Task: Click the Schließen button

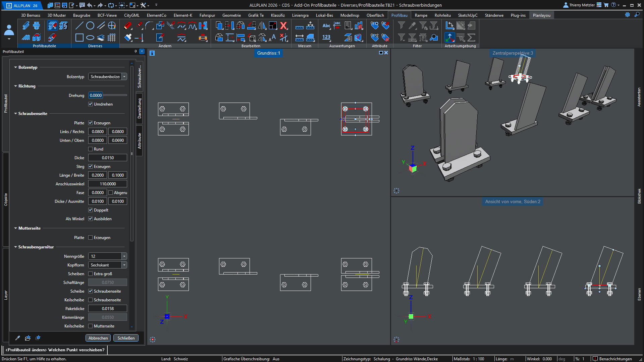Action: point(126,338)
